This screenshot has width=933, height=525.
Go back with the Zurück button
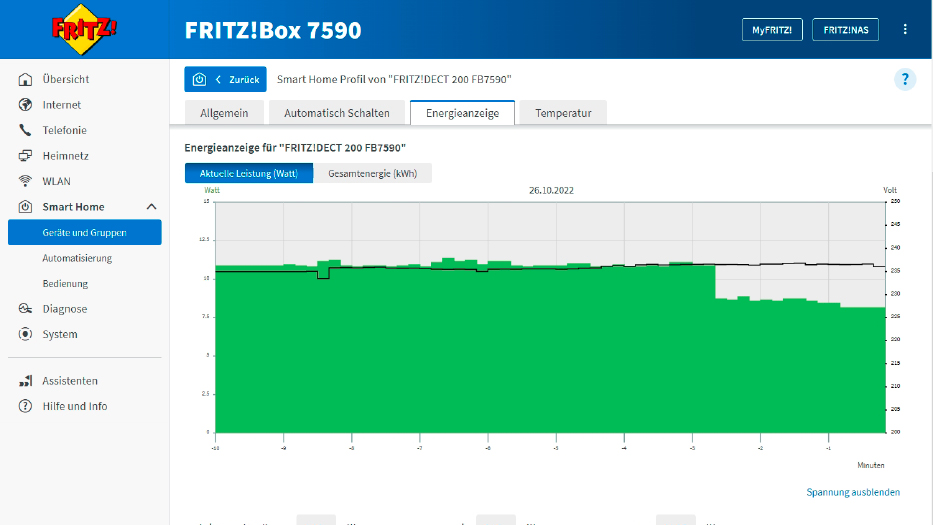click(x=226, y=79)
